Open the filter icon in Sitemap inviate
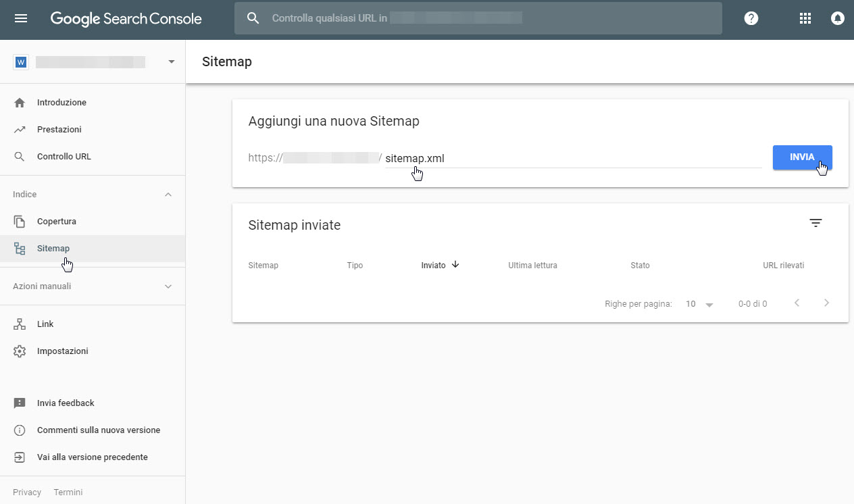The image size is (854, 504). click(x=816, y=223)
